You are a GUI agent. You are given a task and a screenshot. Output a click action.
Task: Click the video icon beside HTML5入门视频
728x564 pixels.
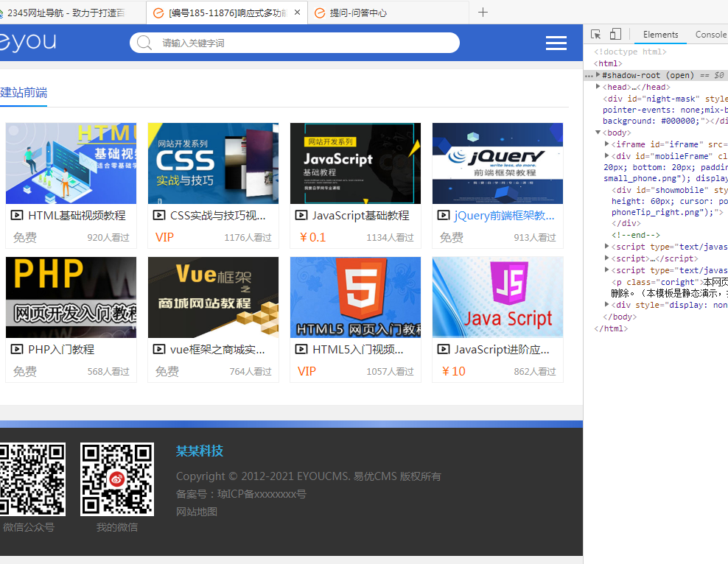tap(301, 349)
